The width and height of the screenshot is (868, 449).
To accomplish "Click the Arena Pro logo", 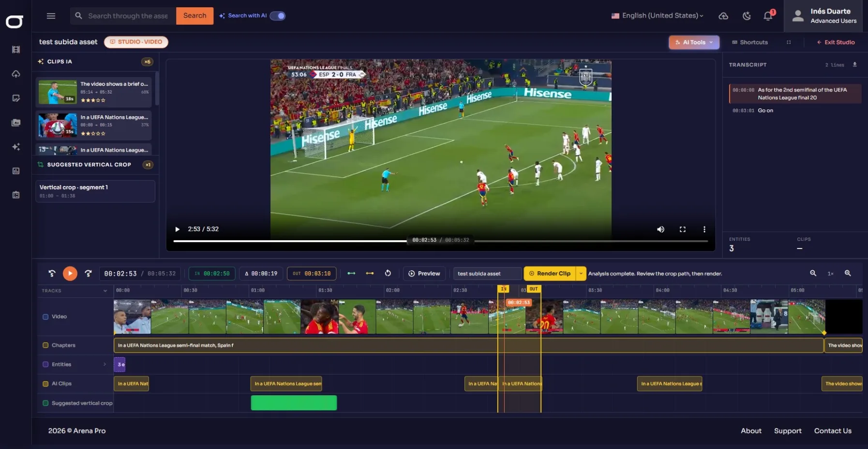I will [x=15, y=22].
